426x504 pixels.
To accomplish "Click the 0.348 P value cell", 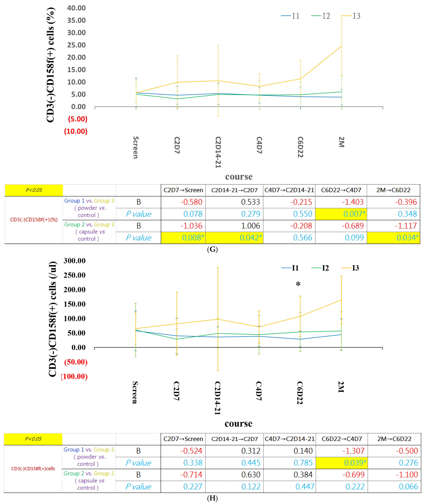I will [393, 214].
